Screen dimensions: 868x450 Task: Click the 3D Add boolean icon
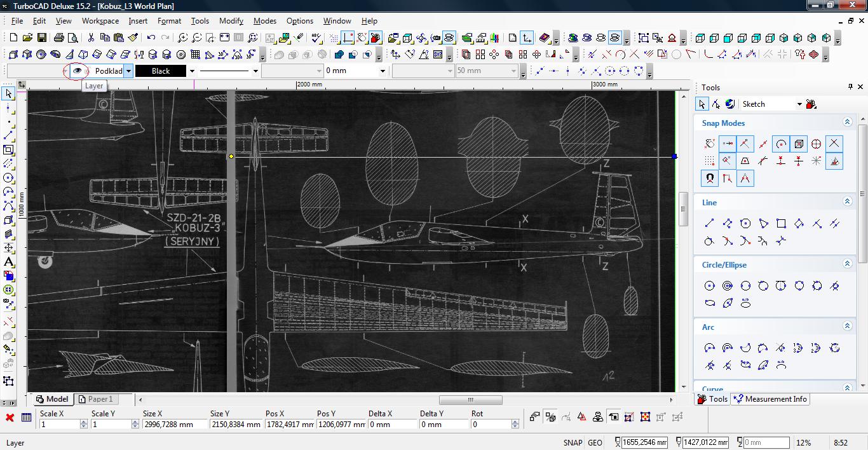point(339,55)
